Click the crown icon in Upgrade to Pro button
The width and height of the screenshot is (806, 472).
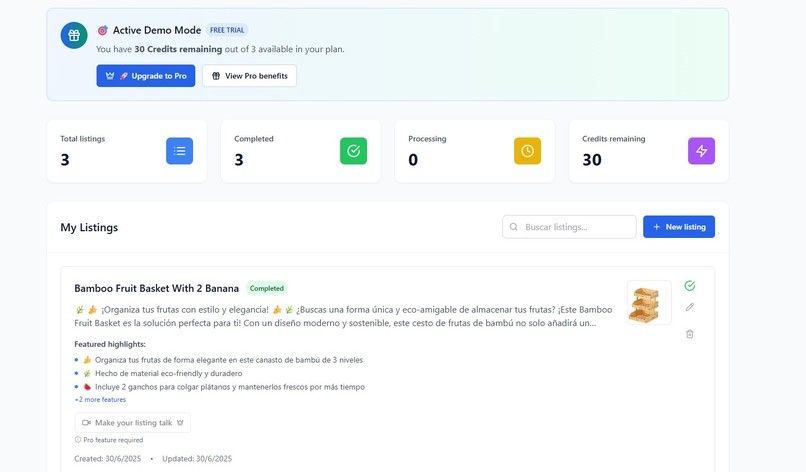click(110, 76)
